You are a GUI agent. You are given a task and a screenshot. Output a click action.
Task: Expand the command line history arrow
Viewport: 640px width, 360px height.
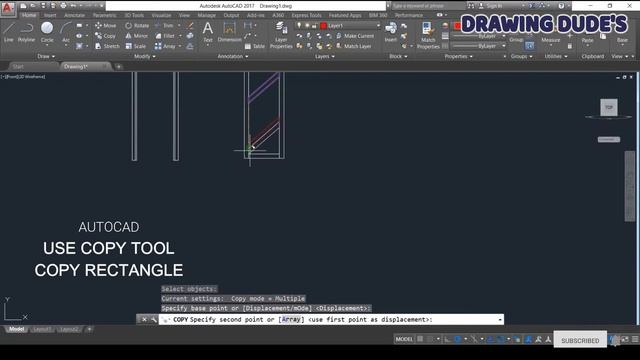point(500,320)
